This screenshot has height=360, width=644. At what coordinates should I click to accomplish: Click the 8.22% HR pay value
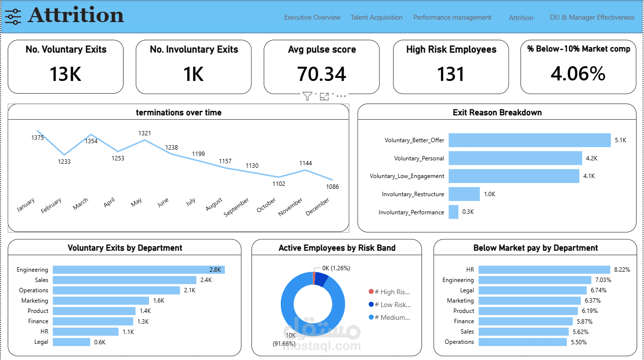click(622, 270)
